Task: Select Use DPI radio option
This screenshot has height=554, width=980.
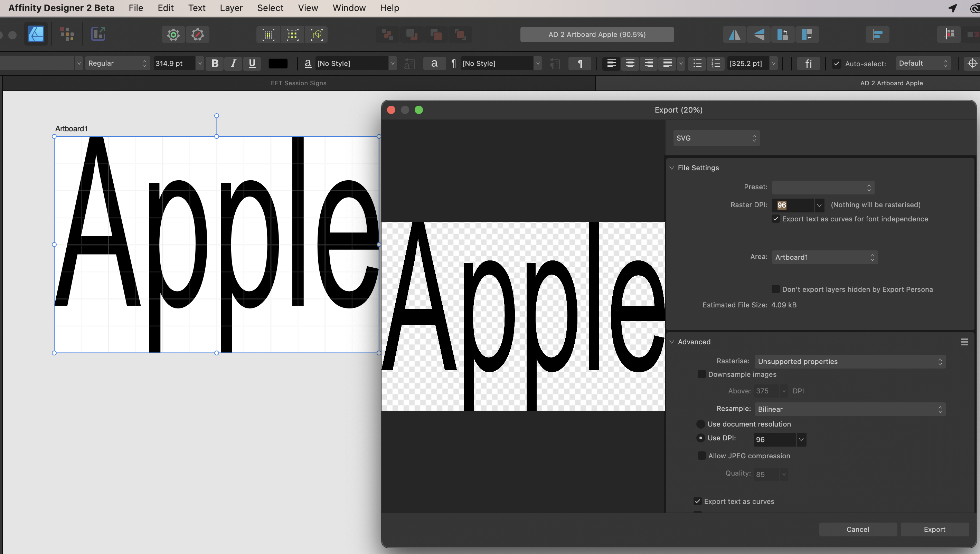Action: [x=701, y=438]
